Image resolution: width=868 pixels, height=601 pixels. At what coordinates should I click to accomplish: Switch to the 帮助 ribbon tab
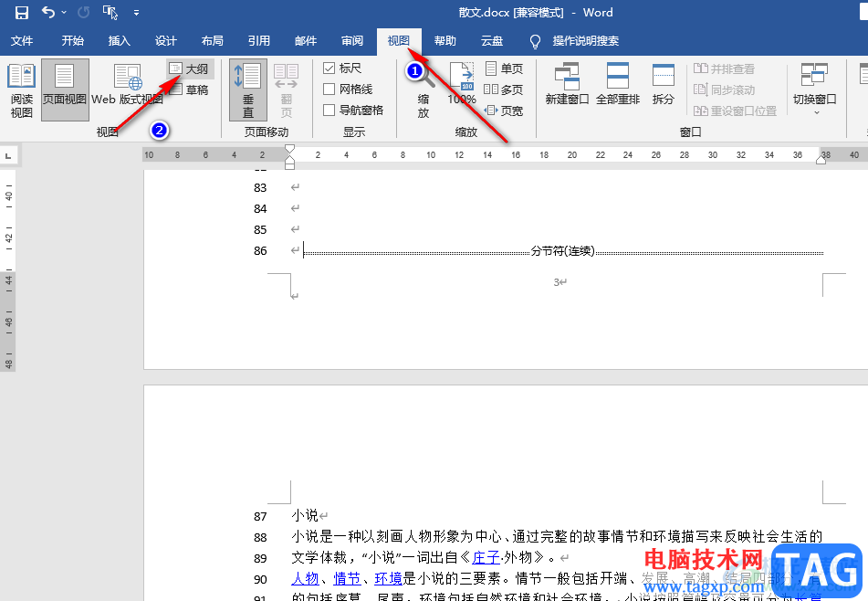point(445,41)
